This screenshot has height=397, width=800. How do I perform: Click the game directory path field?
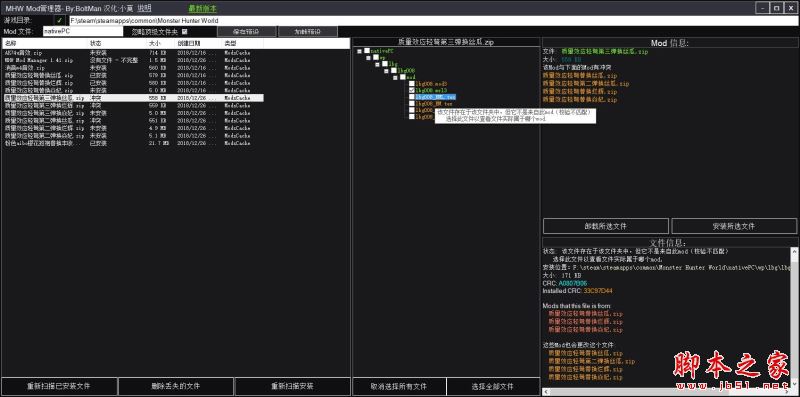(x=434, y=21)
